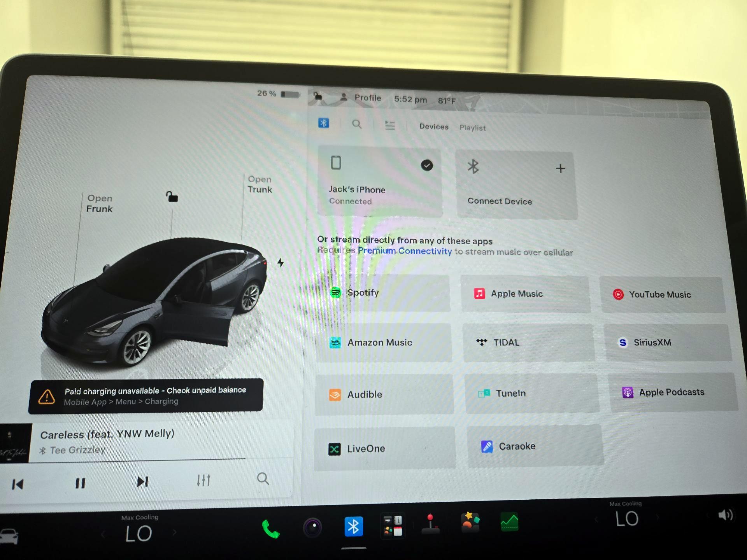Tap the lock icon in top status bar
Image resolution: width=747 pixels, height=560 pixels.
318,96
